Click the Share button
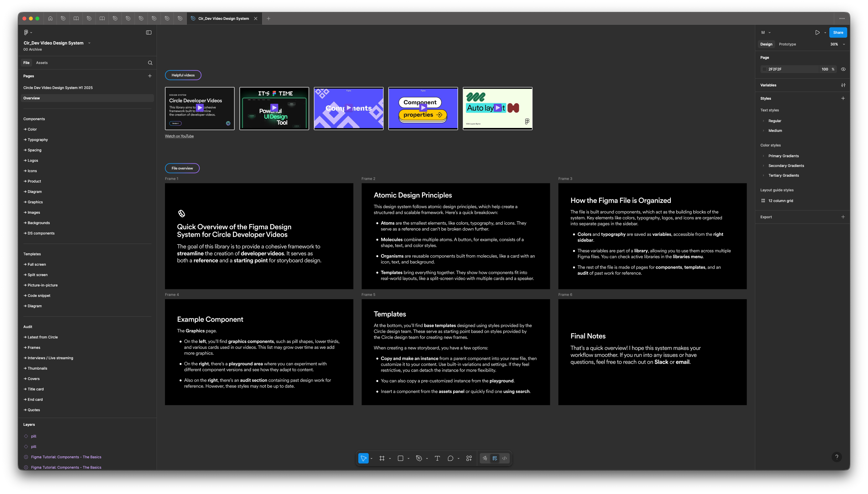868x494 pixels. (838, 32)
